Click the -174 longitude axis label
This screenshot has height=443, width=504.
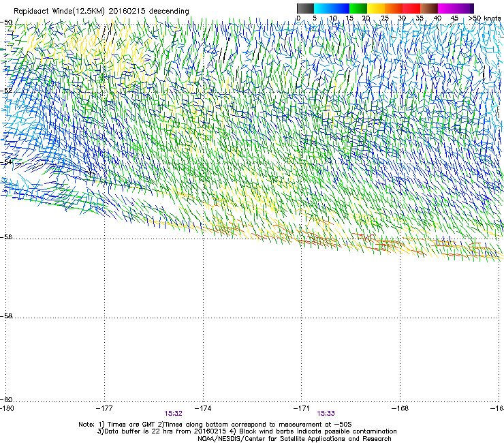pyautogui.click(x=203, y=408)
